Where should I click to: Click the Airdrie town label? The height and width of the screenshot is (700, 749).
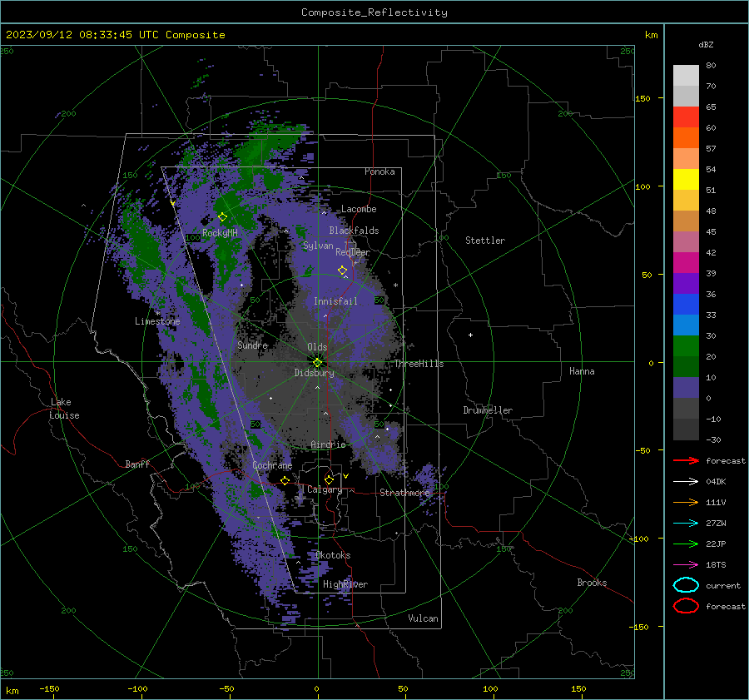point(328,444)
